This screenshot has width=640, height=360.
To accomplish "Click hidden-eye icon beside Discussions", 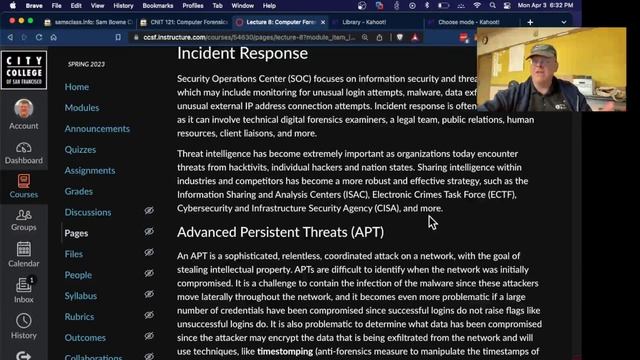I will (x=149, y=211).
